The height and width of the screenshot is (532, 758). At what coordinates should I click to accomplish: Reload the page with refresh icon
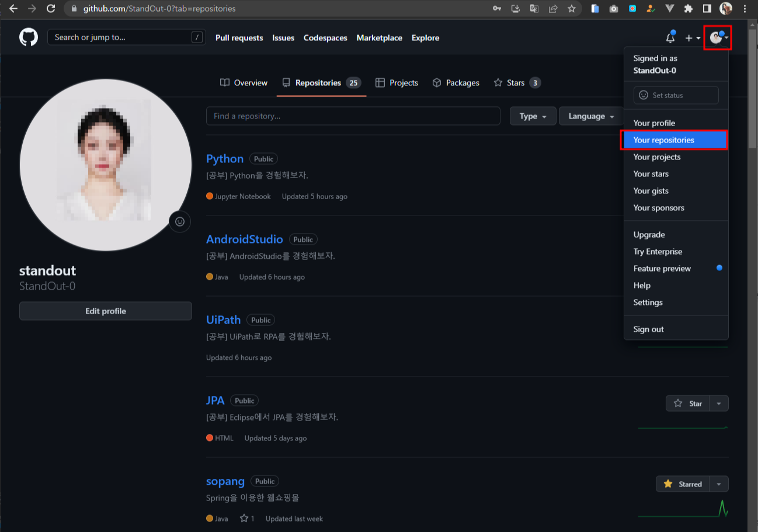click(x=51, y=9)
